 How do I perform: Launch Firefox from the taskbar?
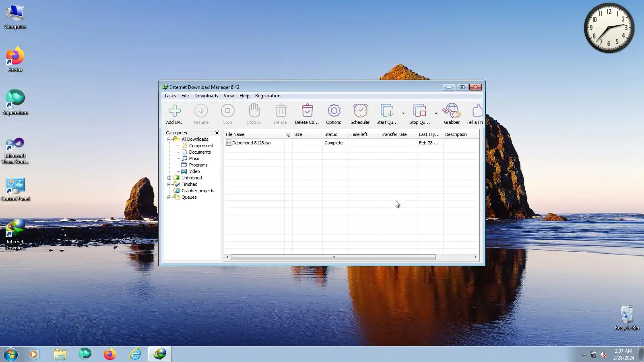(109, 354)
